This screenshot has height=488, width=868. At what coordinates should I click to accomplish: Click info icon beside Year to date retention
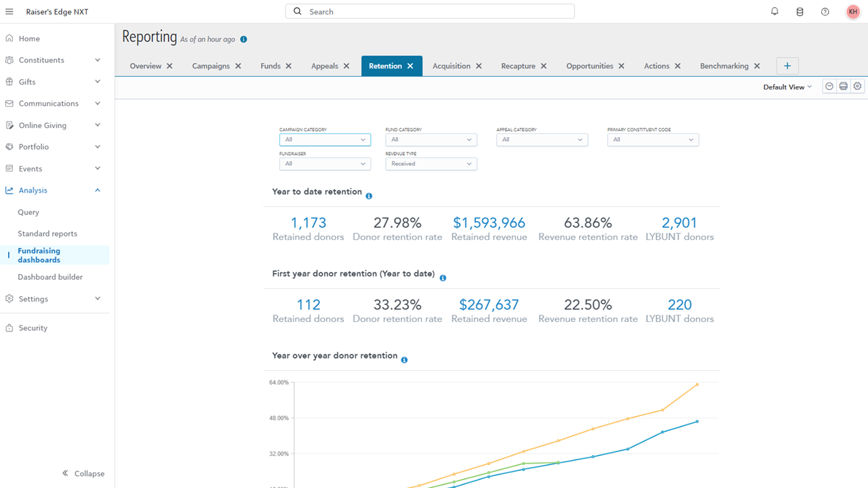pyautogui.click(x=369, y=196)
